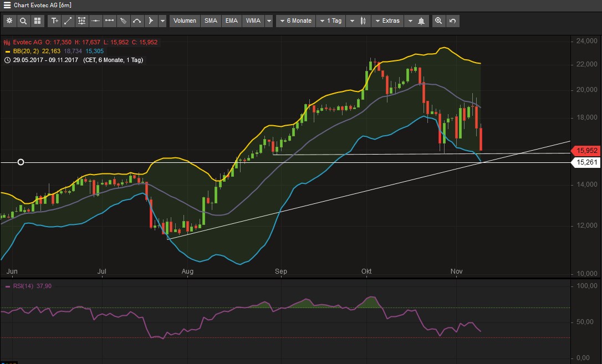Toggle the EMA indicator
Image resolution: width=602 pixels, height=364 pixels.
[x=232, y=21]
